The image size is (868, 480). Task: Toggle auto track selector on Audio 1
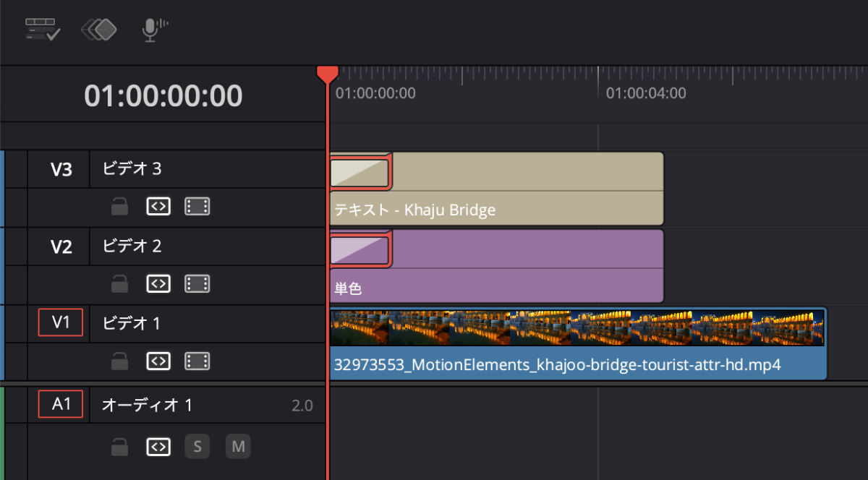click(158, 447)
